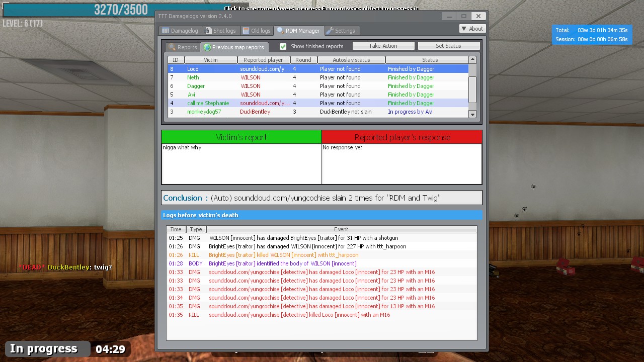Open the Damagelog tab
This screenshot has height=362, width=644.
[x=180, y=31]
